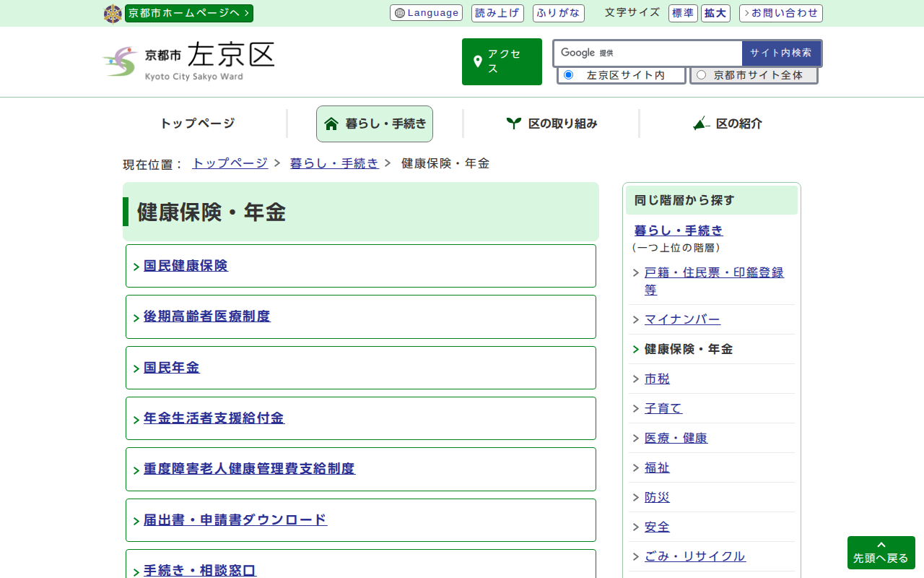
Task: Go to 暮らし・手続き in the breadcrumb
Action: [334, 163]
